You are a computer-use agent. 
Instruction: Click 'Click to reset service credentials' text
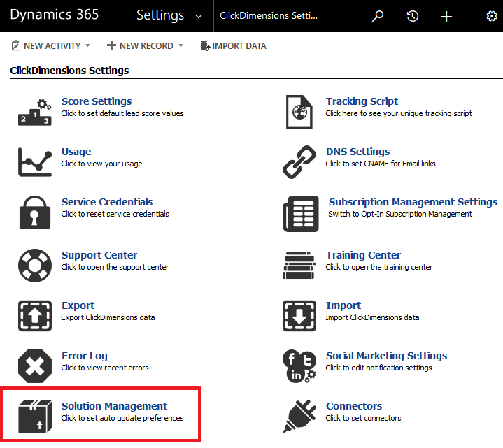115,214
